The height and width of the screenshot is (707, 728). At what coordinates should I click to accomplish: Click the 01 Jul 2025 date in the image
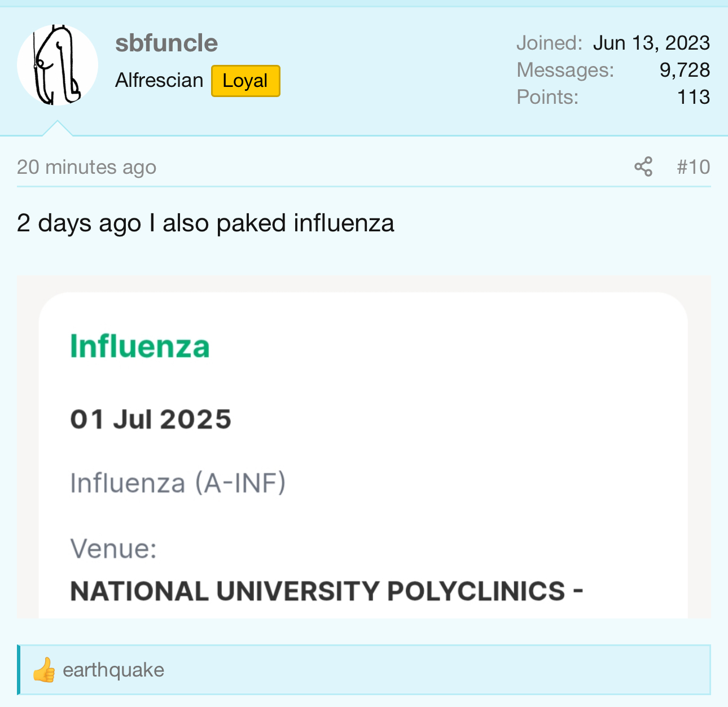pos(151,419)
